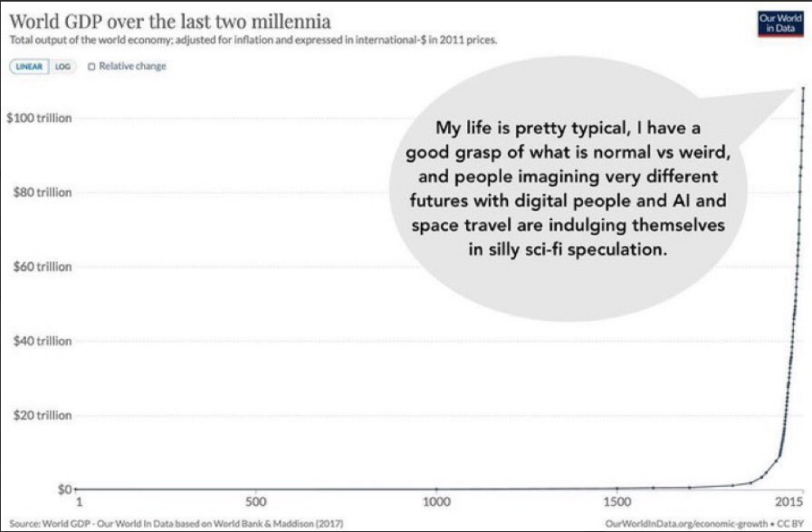Click the CC BY license link
Screen dimensions: 812x532
point(791,524)
